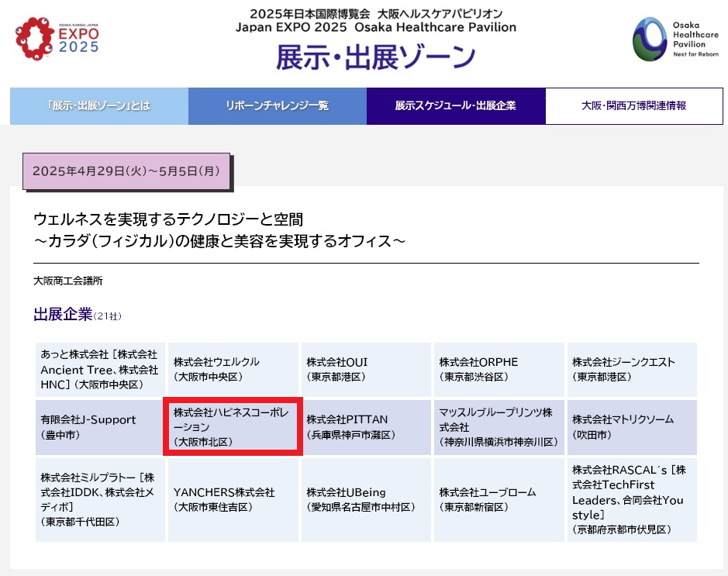Click the 出展企業 (21社) heading
728x576 pixels.
point(78,314)
